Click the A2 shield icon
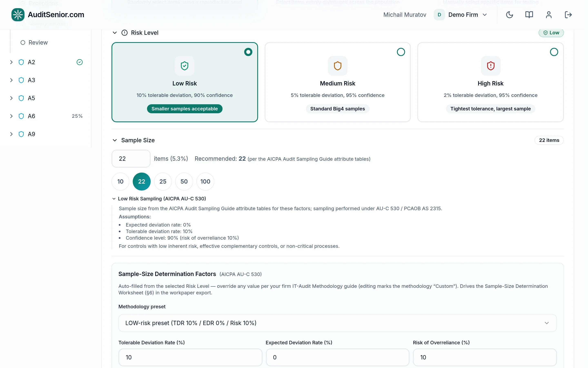Image resolution: width=588 pixels, height=368 pixels. click(x=21, y=62)
